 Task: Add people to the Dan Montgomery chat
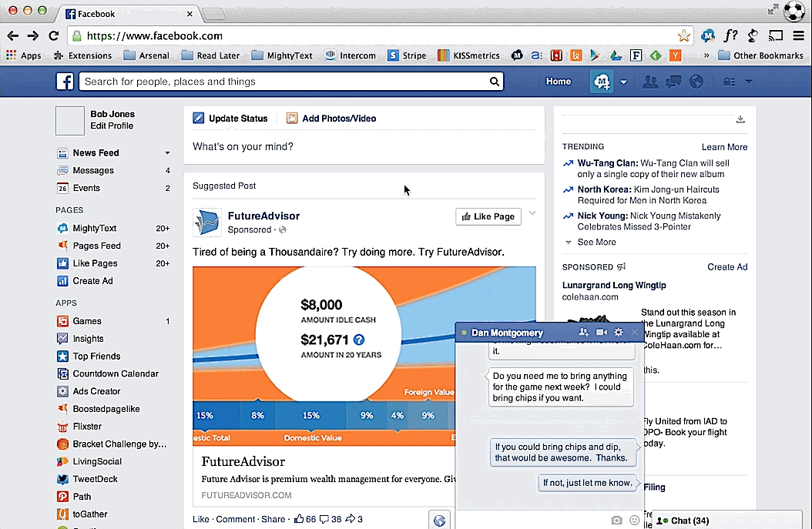(583, 332)
